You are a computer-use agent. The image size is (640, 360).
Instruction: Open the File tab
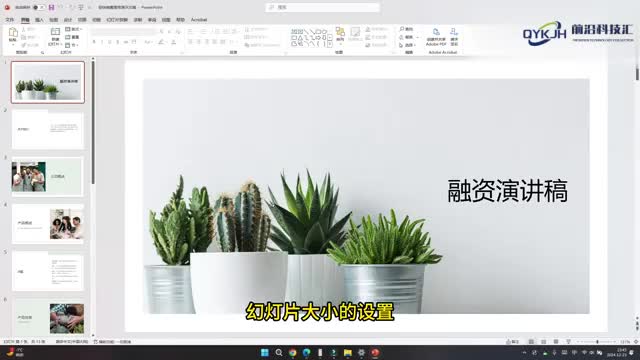coord(9,20)
